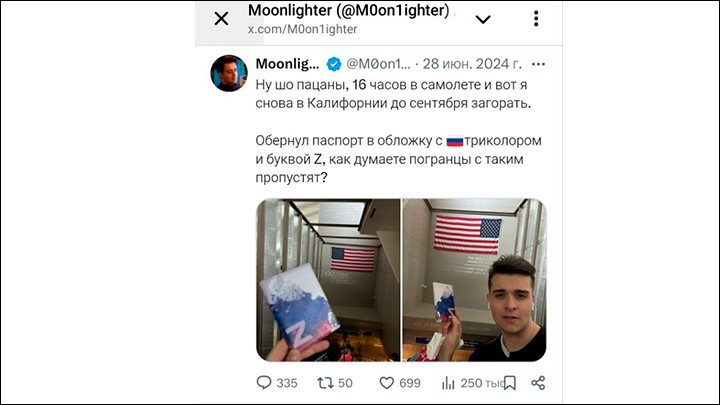720x405 pixels.
Task: Share the tweet using the share icon
Action: [x=538, y=382]
